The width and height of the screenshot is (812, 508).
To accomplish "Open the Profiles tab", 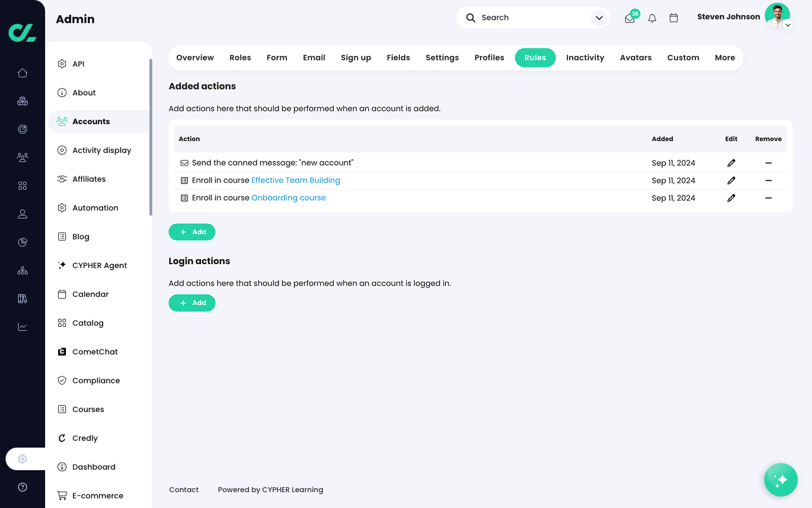I will pyautogui.click(x=489, y=58).
